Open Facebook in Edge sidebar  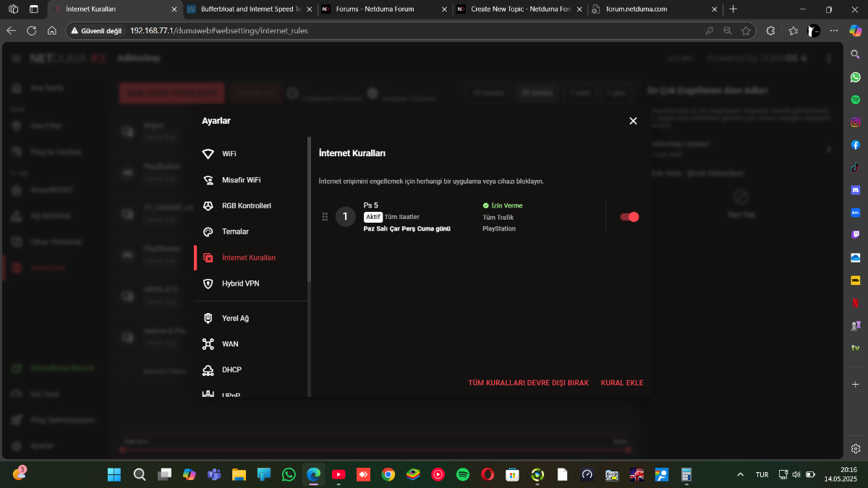coord(856,145)
